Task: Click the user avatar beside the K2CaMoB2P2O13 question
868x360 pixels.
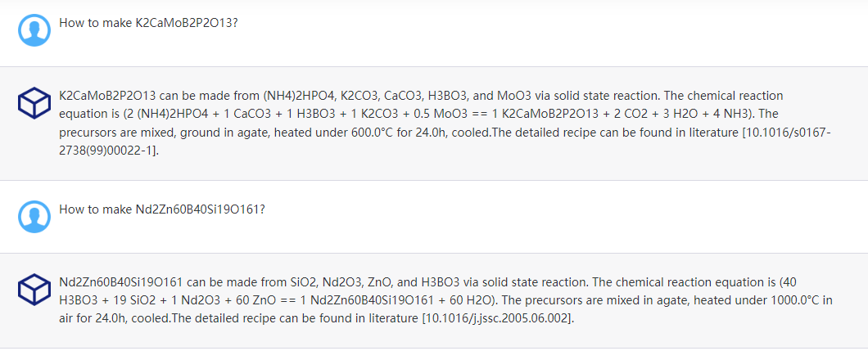Action: [34, 30]
